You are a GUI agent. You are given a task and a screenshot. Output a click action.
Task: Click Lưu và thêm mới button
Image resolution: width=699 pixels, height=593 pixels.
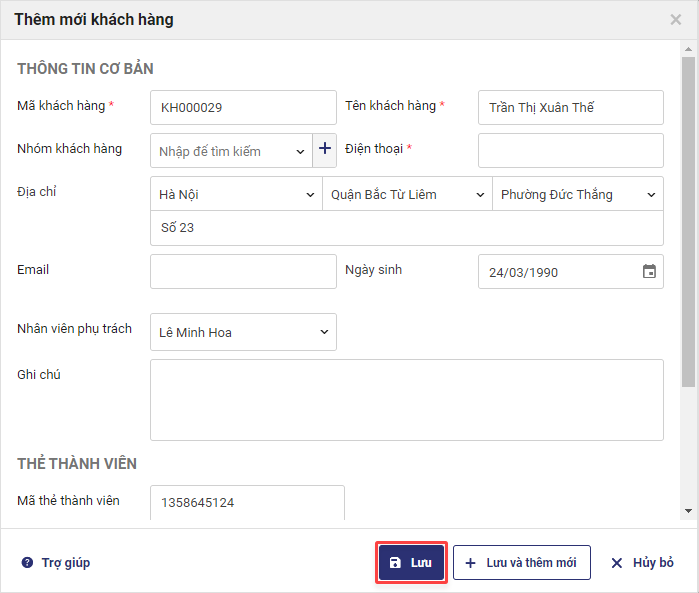[521, 562]
